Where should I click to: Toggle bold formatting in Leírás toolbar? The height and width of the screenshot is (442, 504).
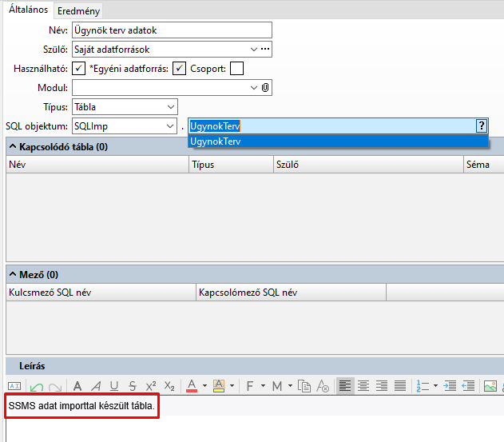click(x=77, y=386)
